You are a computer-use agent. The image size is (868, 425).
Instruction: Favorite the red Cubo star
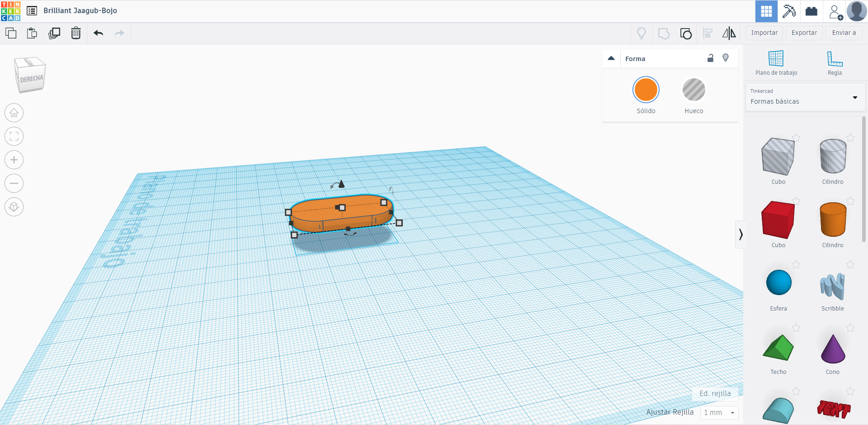pos(796,201)
